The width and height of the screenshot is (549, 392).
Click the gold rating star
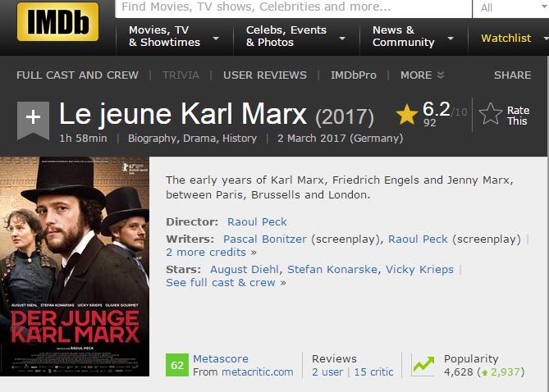click(407, 115)
